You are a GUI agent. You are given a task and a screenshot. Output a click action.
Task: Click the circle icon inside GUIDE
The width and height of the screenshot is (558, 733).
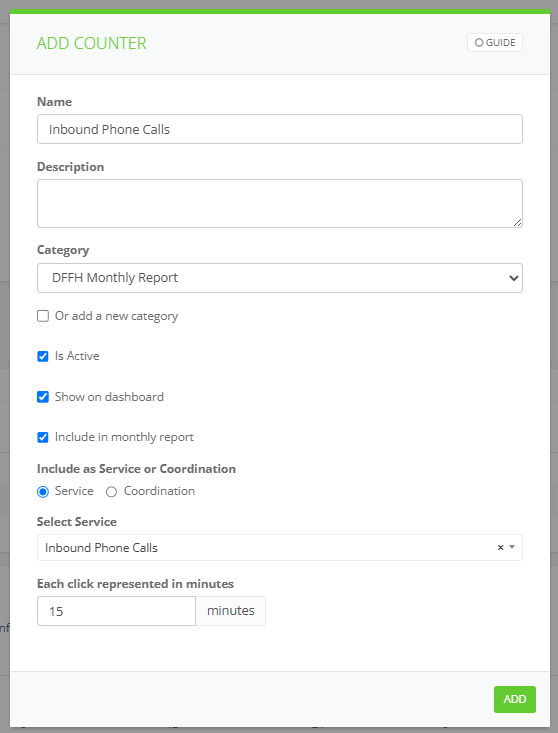[479, 43]
